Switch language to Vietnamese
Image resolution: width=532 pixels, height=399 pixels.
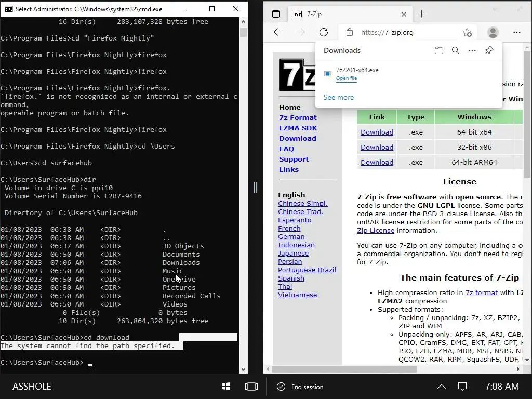click(297, 295)
